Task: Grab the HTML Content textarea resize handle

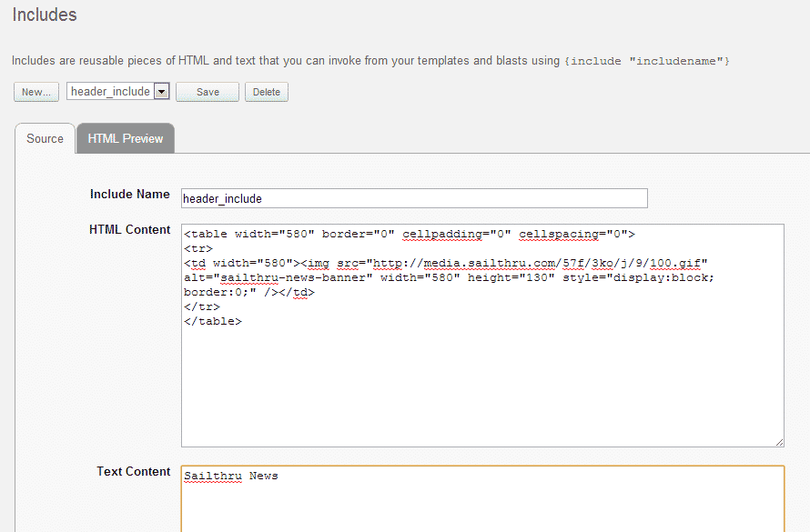Action: point(780,442)
